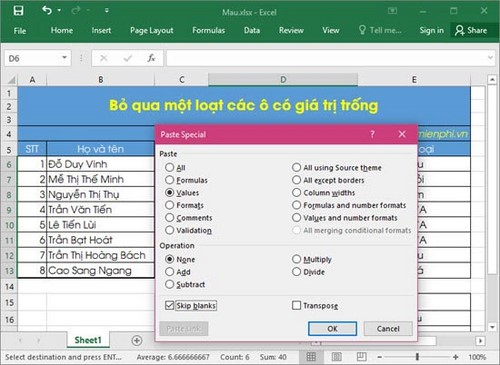Viewport: 500px width, 365px height.
Task: Select the Formats radio button
Action: point(170,205)
